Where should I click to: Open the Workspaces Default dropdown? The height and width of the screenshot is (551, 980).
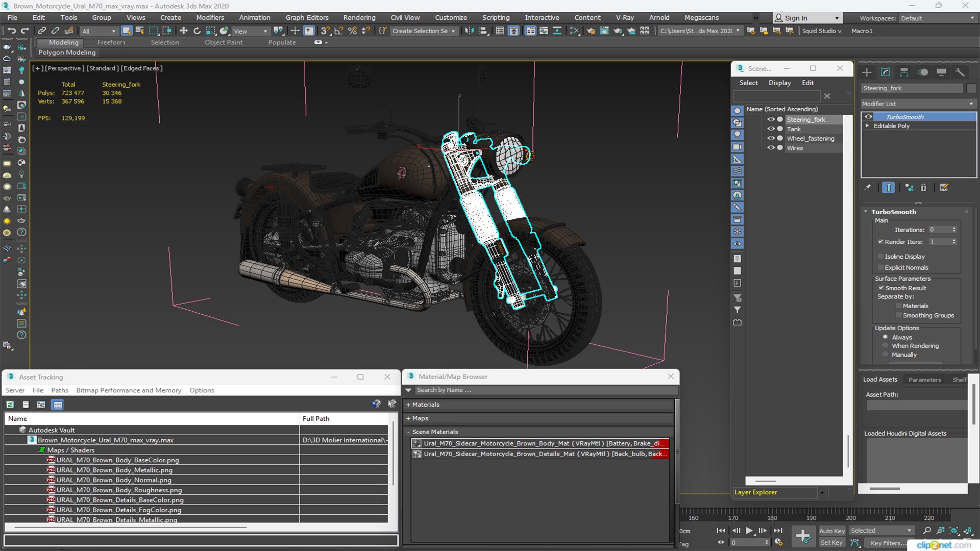coord(938,18)
